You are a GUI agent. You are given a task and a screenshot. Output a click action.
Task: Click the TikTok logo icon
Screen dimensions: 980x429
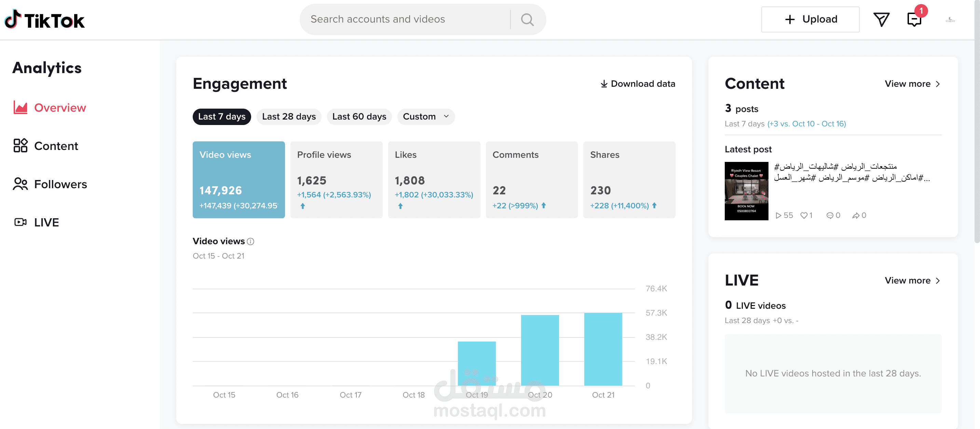pyautogui.click(x=13, y=19)
